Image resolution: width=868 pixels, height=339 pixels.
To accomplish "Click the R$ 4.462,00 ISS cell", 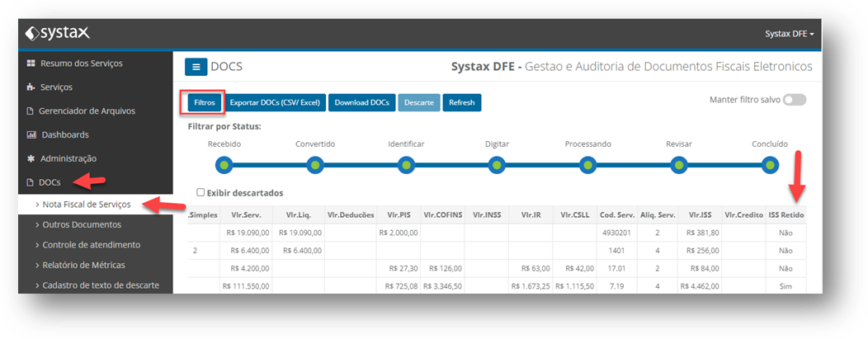I will coord(701,286).
